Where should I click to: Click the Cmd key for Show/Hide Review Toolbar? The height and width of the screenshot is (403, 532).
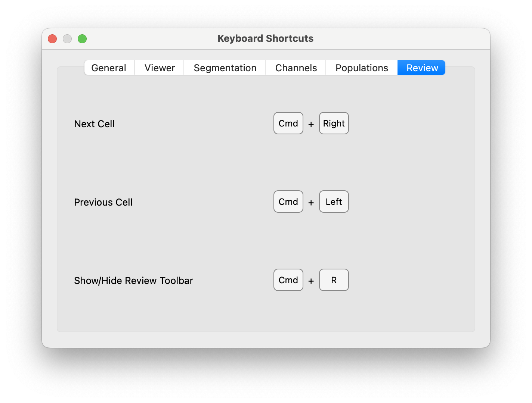[x=288, y=280]
